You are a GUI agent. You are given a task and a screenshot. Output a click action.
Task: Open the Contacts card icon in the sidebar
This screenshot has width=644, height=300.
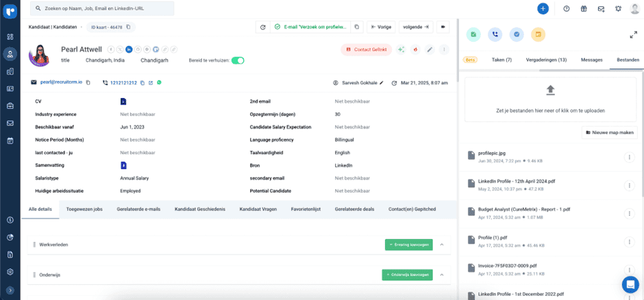[x=10, y=88]
